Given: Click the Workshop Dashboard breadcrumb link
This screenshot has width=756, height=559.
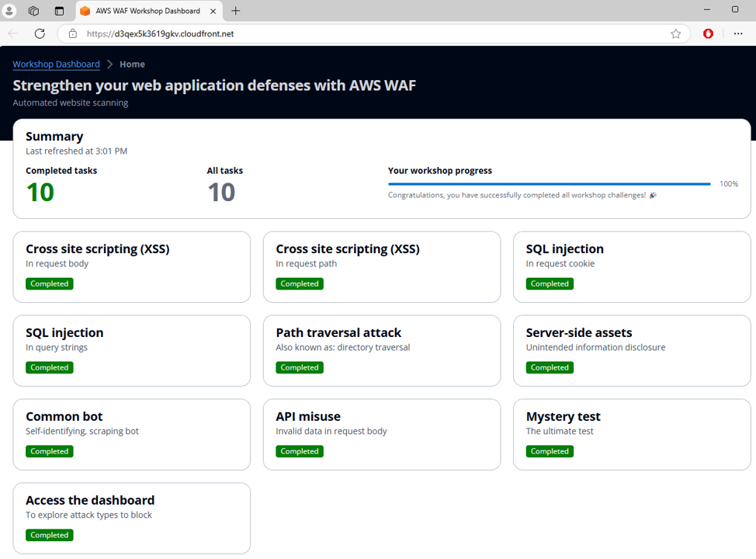Looking at the screenshot, I should [x=56, y=64].
